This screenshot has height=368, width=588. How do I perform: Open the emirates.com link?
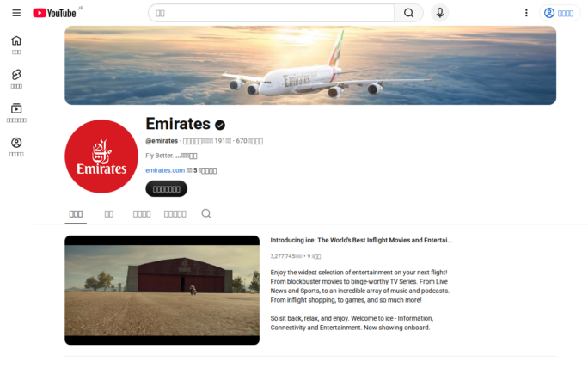click(x=165, y=170)
